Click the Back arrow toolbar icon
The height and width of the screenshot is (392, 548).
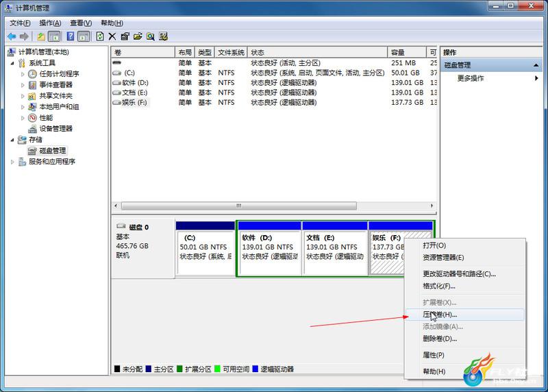coord(12,36)
